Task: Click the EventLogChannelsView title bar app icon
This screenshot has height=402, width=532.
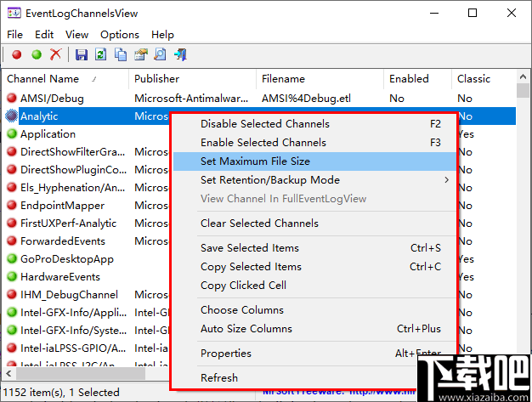Action: pos(14,14)
